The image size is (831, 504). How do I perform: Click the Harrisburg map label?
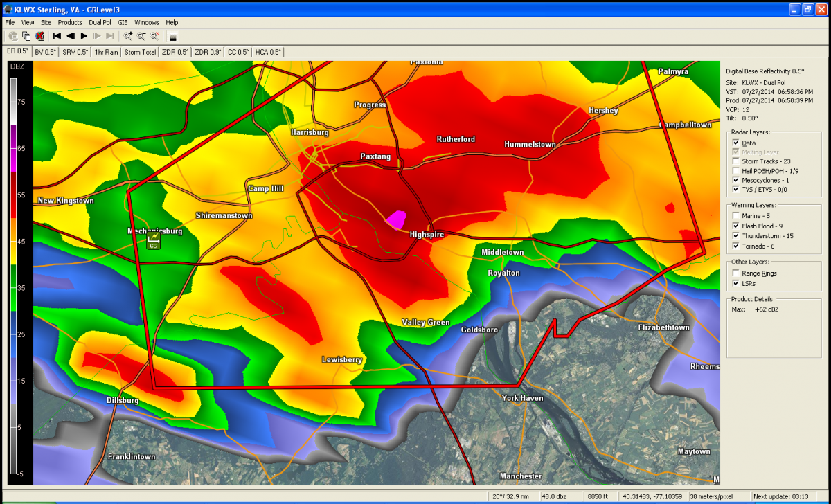pos(309,132)
